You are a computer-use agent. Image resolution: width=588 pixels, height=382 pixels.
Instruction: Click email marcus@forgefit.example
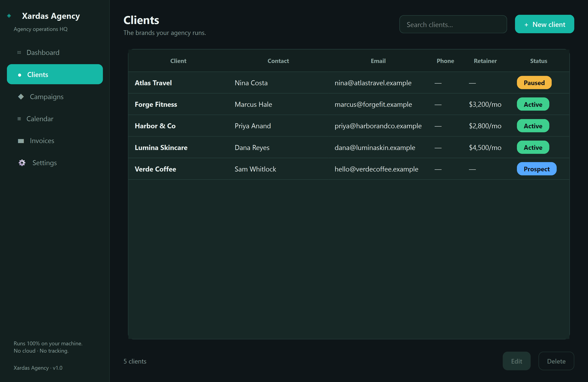coord(373,104)
